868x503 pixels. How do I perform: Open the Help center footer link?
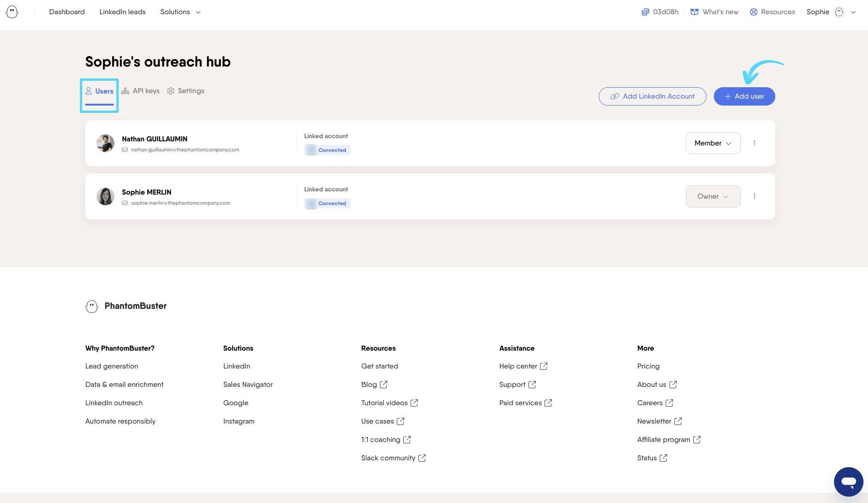(523, 366)
